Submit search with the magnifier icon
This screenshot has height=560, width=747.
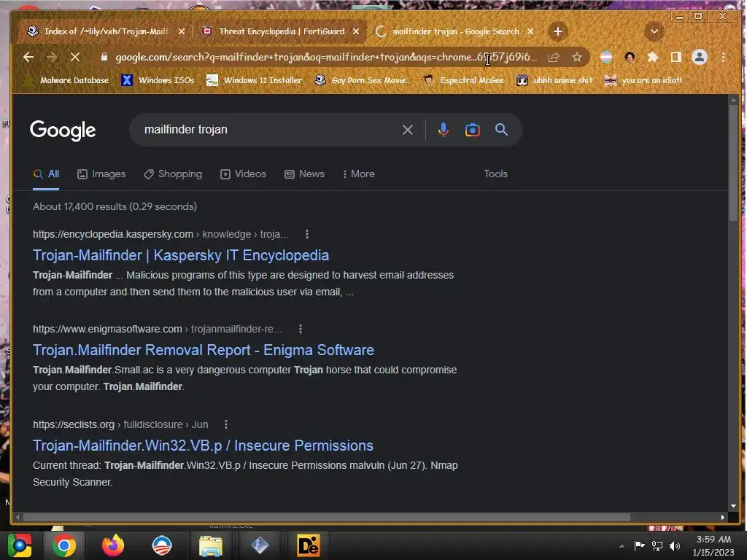point(501,130)
